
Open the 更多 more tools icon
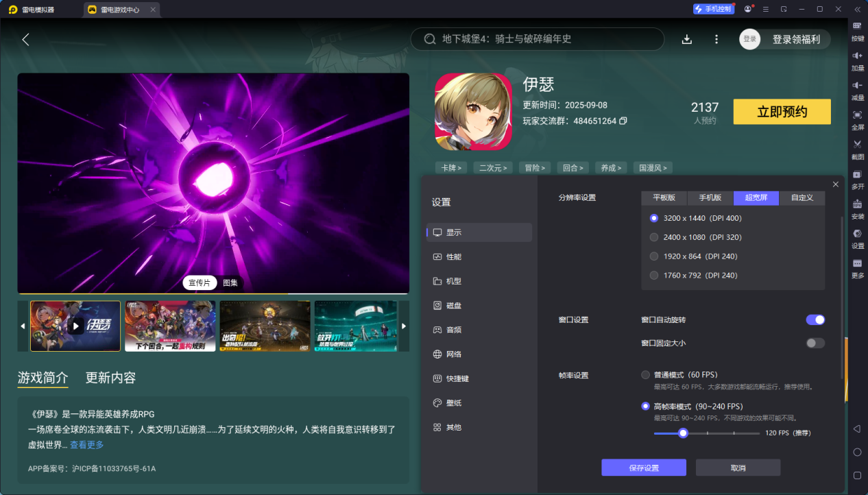[x=857, y=267]
